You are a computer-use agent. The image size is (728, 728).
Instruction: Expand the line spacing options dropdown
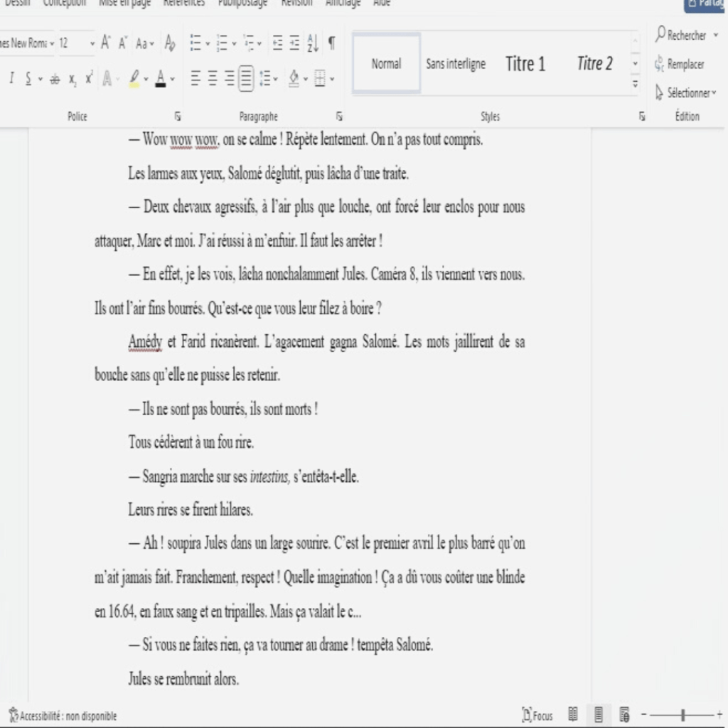click(x=268, y=79)
